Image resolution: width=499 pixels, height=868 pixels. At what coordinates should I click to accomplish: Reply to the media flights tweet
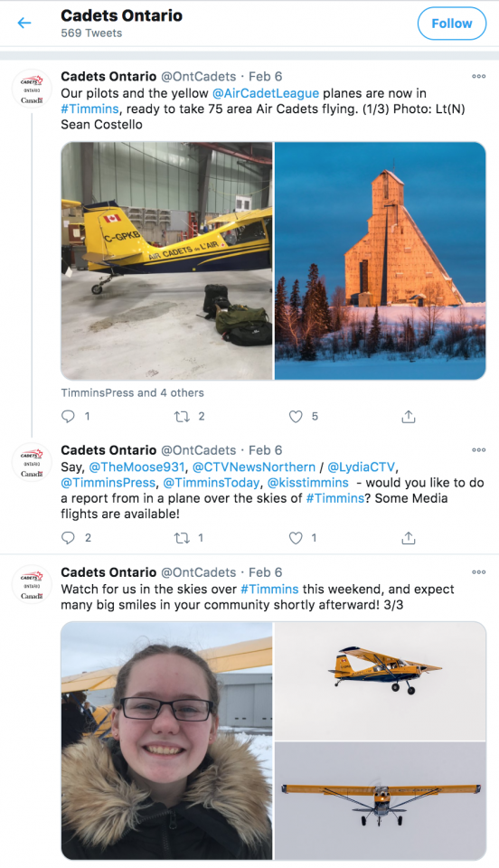tap(68, 537)
